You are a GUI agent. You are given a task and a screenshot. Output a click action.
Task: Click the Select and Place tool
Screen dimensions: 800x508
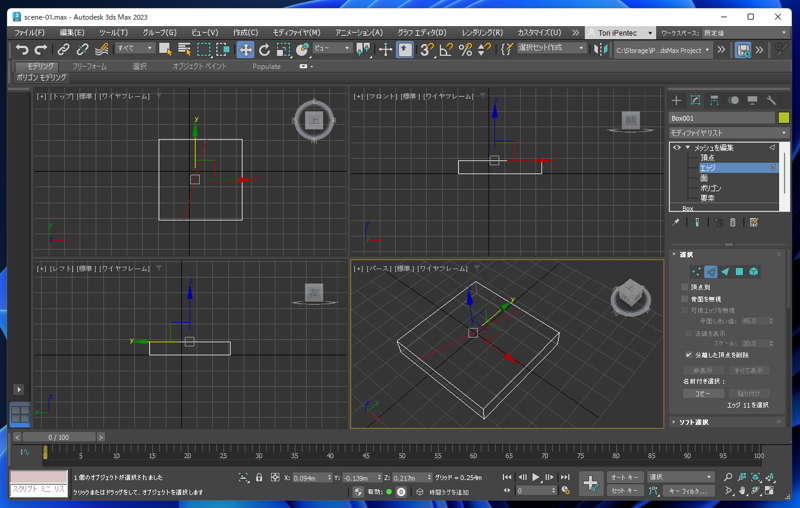303,49
